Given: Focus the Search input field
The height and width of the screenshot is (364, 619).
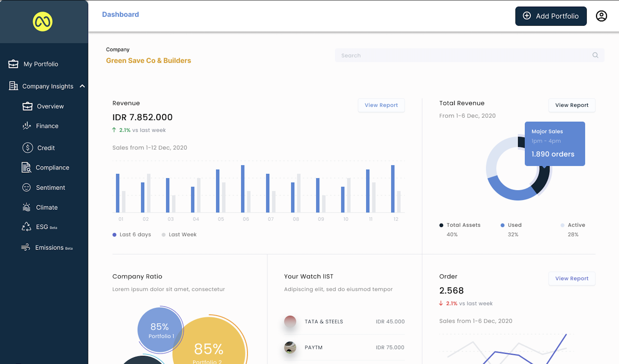Looking at the screenshot, I should point(470,55).
